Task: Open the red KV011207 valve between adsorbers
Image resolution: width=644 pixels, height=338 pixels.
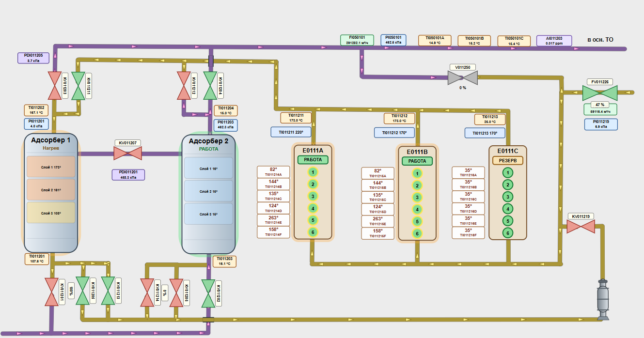Action: point(128,154)
